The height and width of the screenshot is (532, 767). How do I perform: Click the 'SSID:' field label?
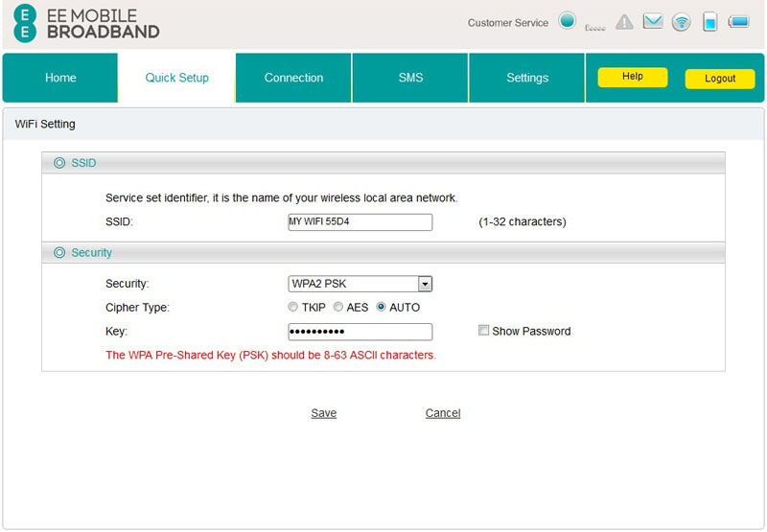pos(119,222)
